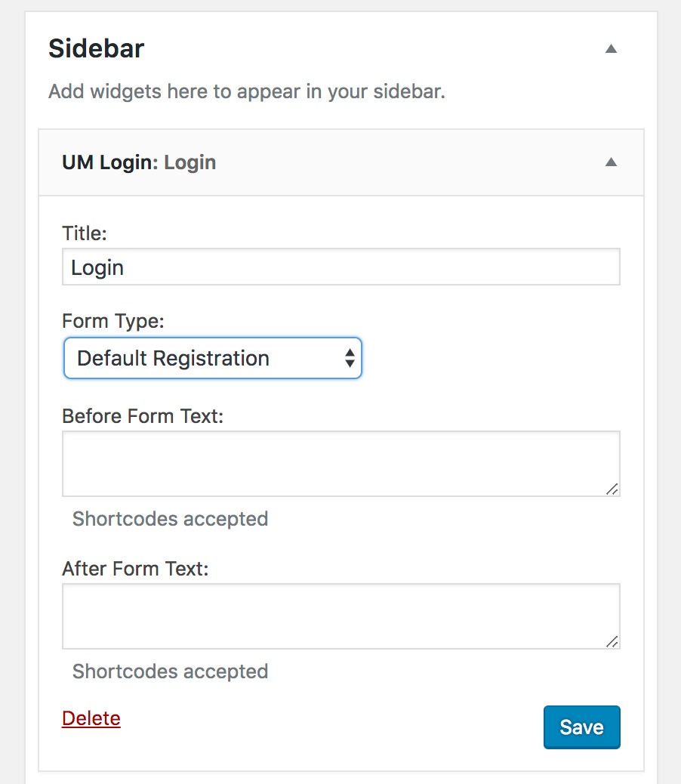The width and height of the screenshot is (681, 784).
Task: Collapse the Sidebar widget area arrow
Action: click(x=612, y=49)
